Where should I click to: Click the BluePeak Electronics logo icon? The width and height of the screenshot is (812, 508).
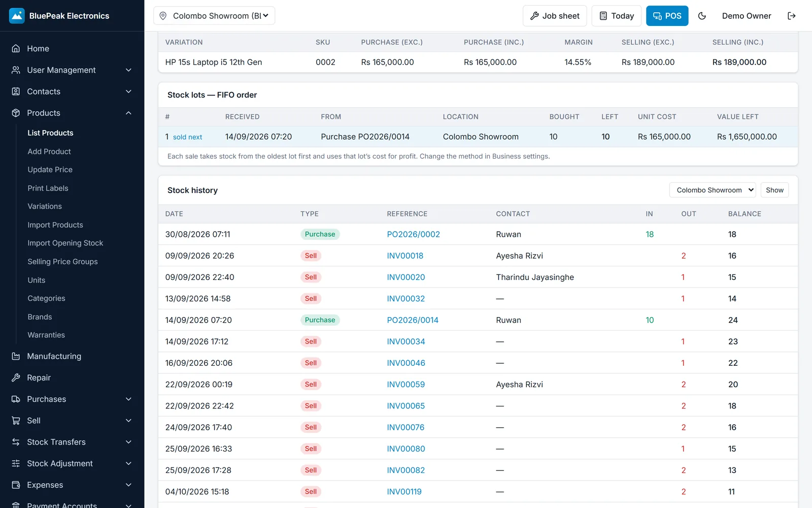[17, 16]
